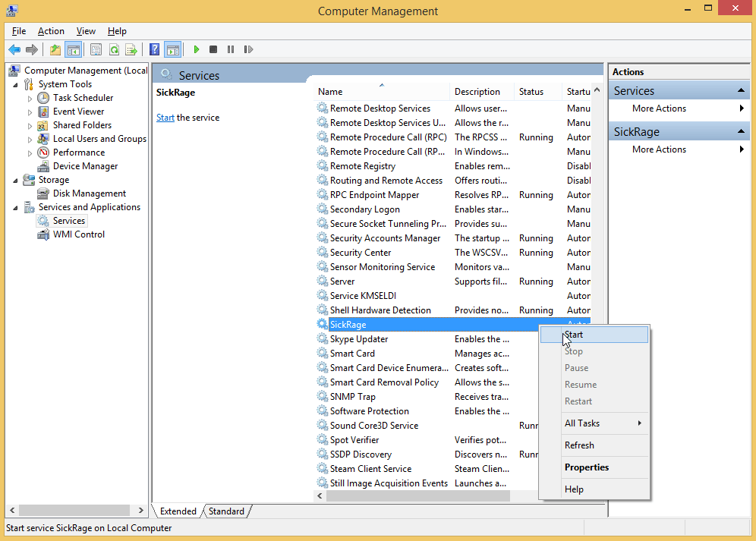
Task: Choose Properties in the context menu
Action: coord(587,467)
